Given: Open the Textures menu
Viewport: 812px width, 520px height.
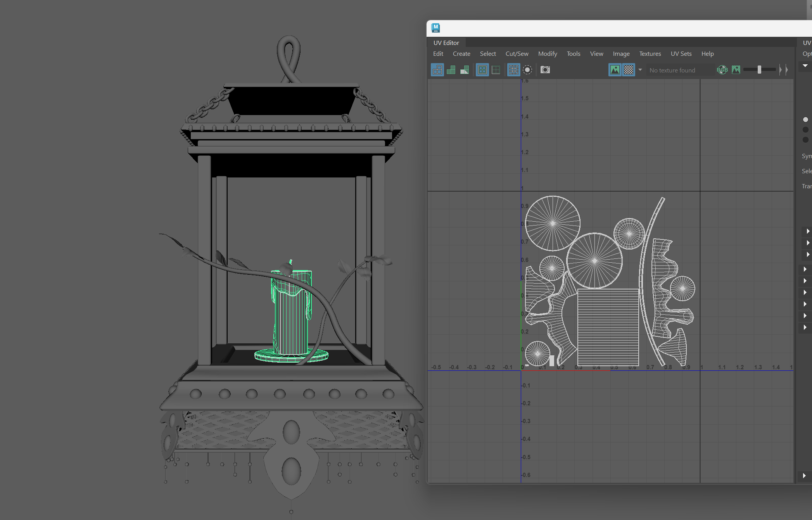Looking at the screenshot, I should pos(650,54).
